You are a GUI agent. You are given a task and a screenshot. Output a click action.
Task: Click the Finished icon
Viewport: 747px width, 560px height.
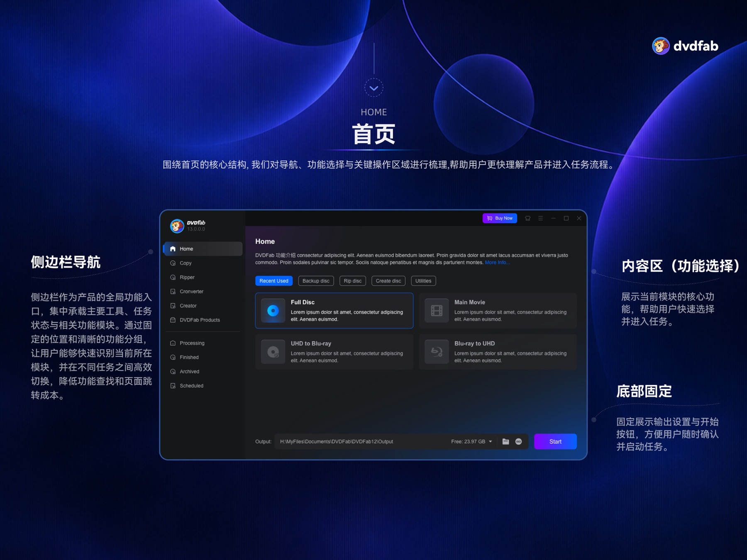pyautogui.click(x=173, y=357)
